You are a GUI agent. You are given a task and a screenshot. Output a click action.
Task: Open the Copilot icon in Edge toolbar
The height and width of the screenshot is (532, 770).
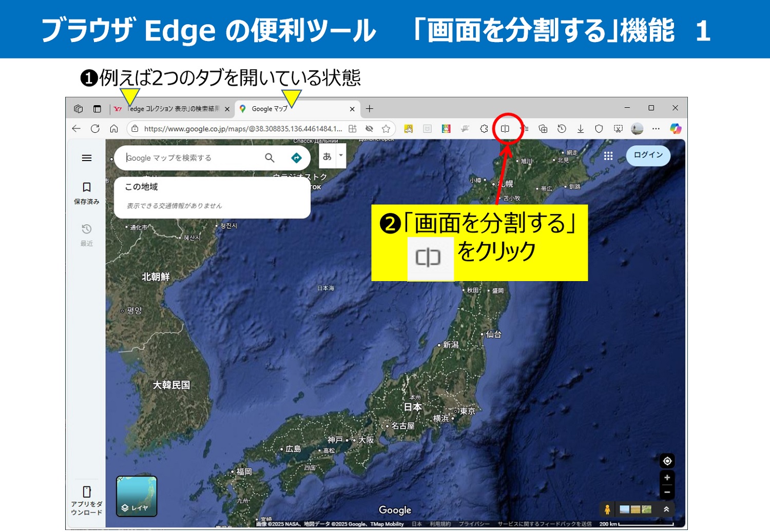point(676,129)
